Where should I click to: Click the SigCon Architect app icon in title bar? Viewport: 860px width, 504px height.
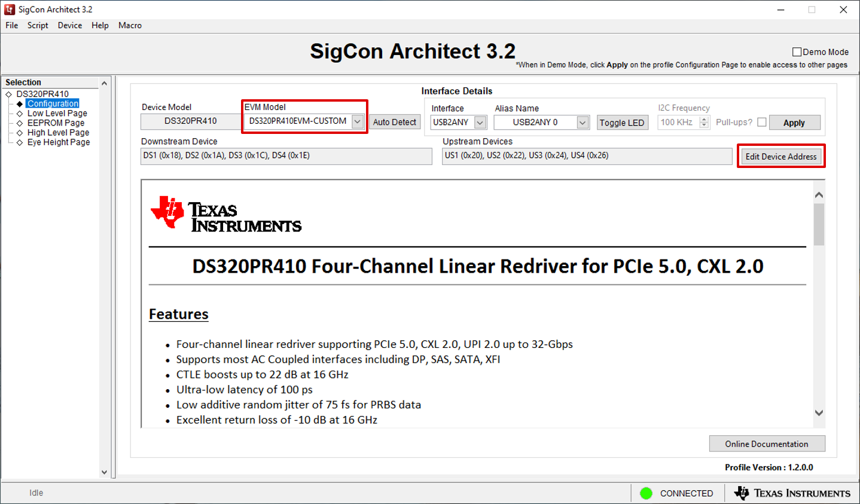10,10
